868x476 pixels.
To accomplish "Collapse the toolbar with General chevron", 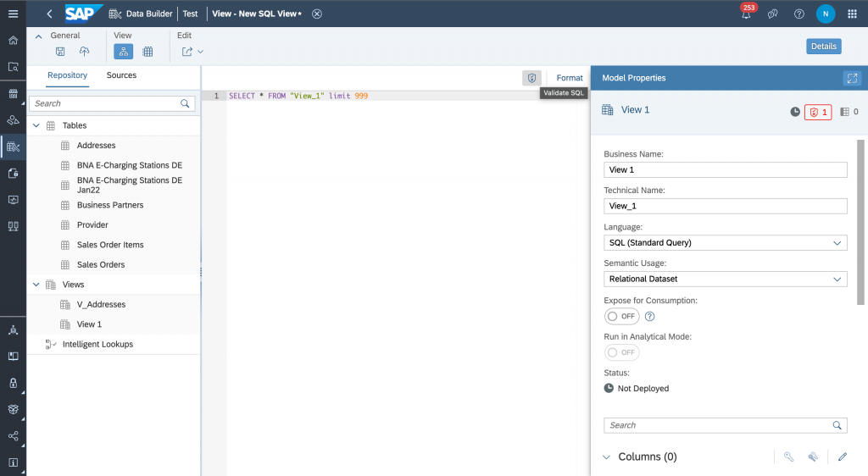I will [x=39, y=36].
